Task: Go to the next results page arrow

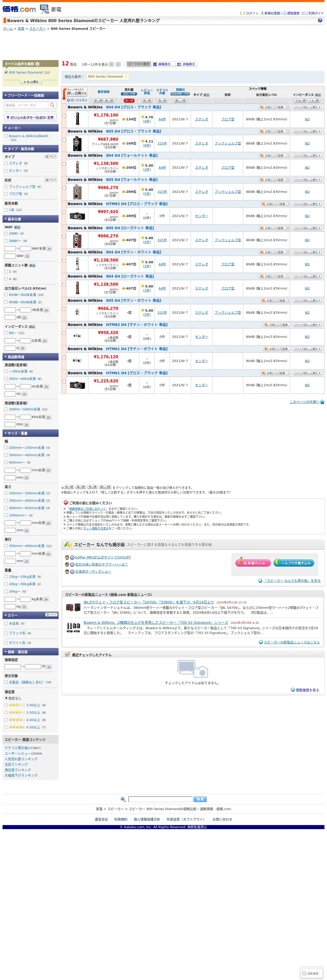Action: (x=118, y=64)
